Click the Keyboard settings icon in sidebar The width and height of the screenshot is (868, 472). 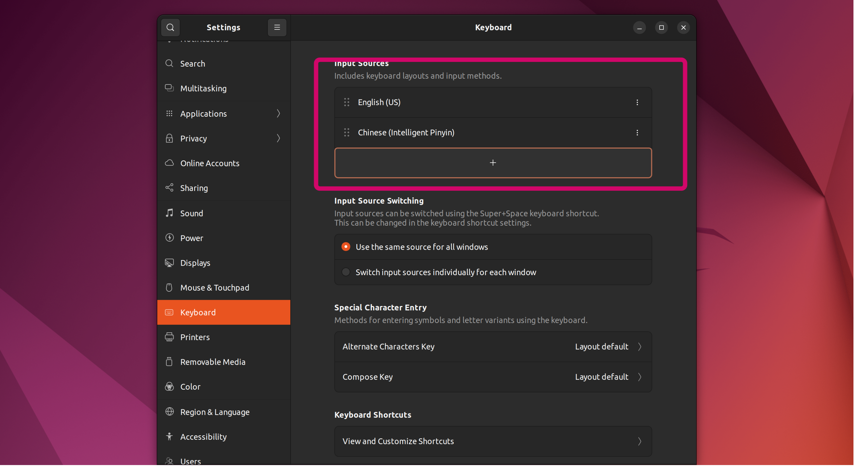click(168, 312)
